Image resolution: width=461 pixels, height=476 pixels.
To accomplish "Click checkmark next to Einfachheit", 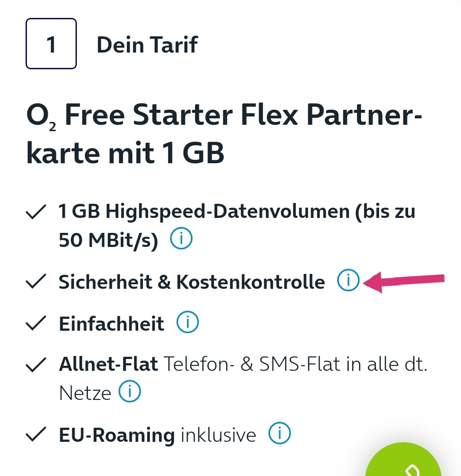I will (x=36, y=323).
